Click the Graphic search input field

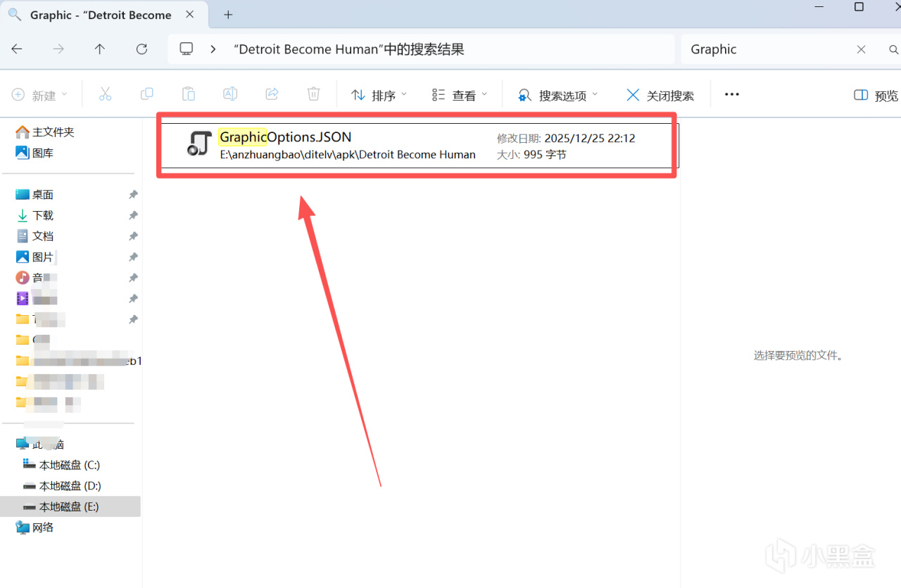(766, 49)
